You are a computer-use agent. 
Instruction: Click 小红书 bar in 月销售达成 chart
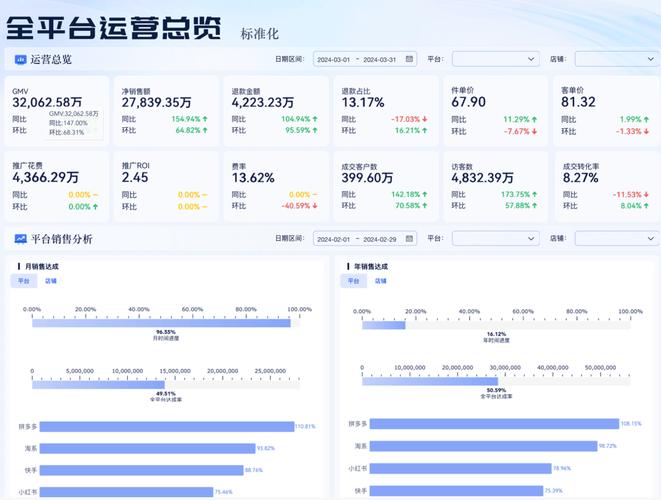[x=126, y=492]
